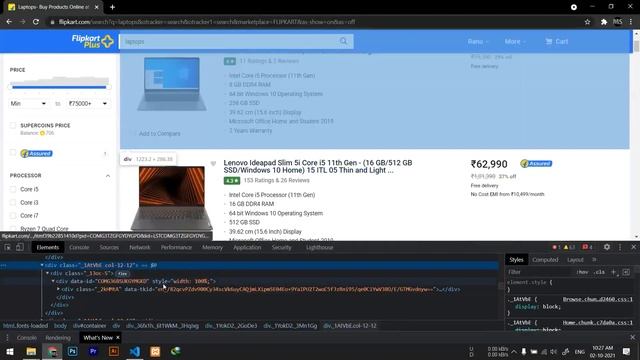Select body in the DOM breadcrumb
The width and height of the screenshot is (640, 360).
(60, 326)
